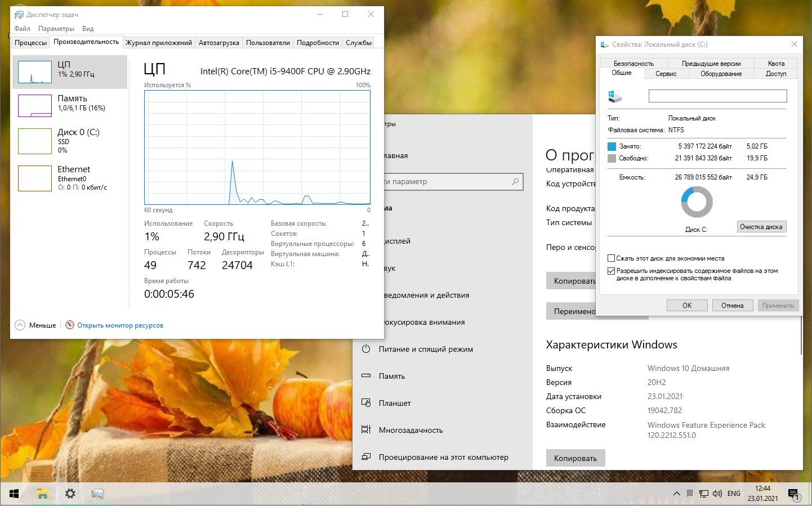Switch to the Квота tab

pyautogui.click(x=776, y=64)
